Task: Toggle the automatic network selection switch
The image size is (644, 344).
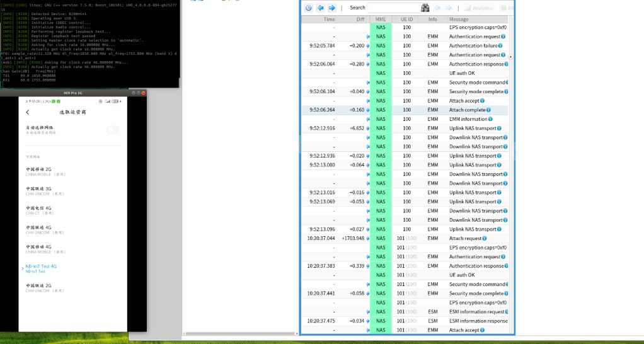Action: [113, 130]
